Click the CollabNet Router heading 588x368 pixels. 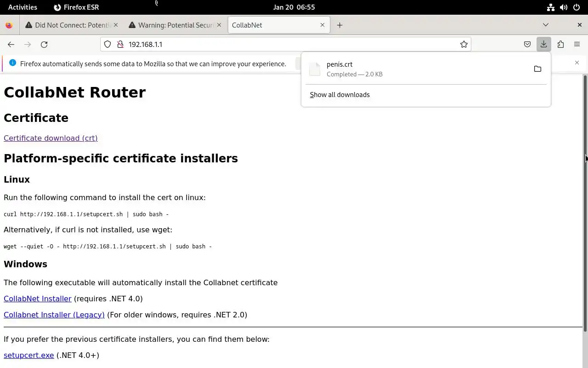coord(74,92)
